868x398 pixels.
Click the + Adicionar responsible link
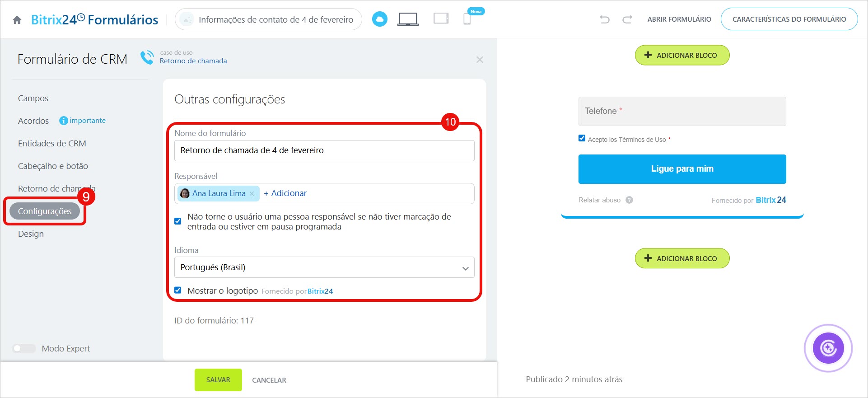coord(285,193)
